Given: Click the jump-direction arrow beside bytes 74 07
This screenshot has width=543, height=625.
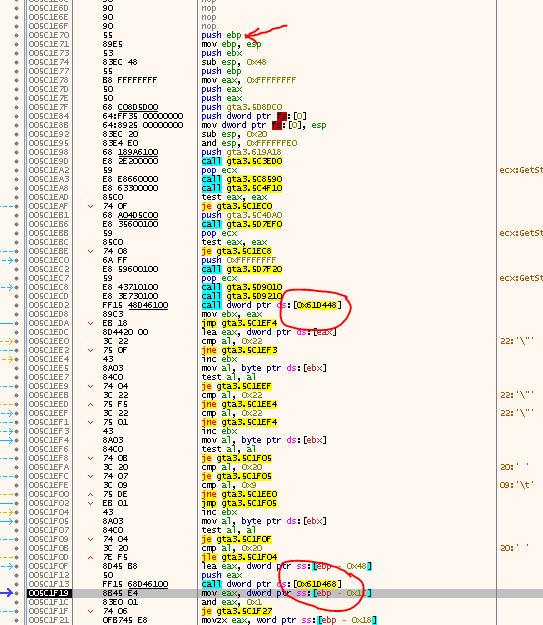Looking at the screenshot, I should (90, 476).
